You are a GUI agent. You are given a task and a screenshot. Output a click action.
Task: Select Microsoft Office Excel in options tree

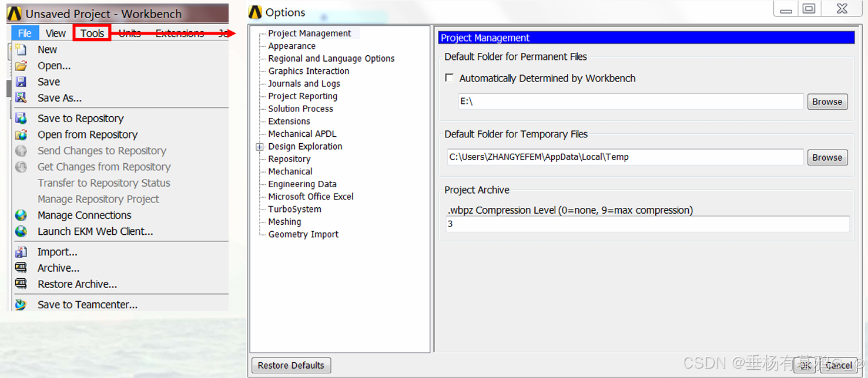coord(311,197)
